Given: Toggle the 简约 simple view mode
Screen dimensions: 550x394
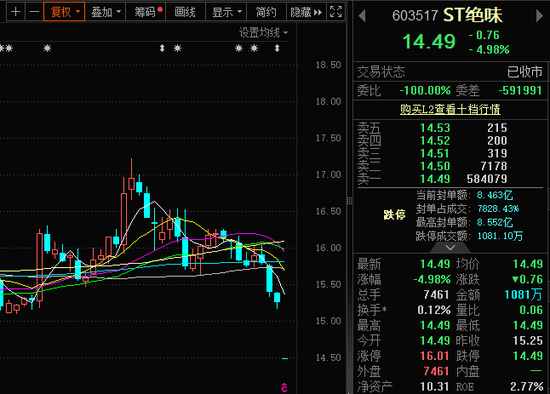Looking at the screenshot, I should coord(266,12).
